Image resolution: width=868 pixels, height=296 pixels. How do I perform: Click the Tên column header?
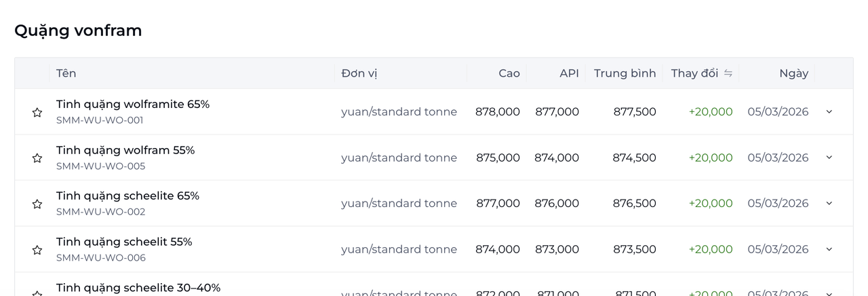(66, 73)
